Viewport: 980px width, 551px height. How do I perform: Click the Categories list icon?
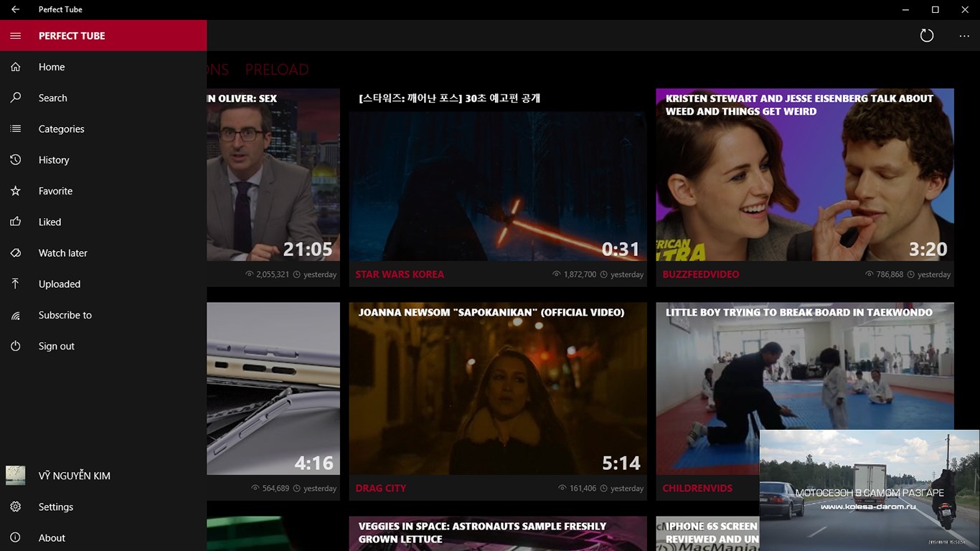pyautogui.click(x=16, y=129)
